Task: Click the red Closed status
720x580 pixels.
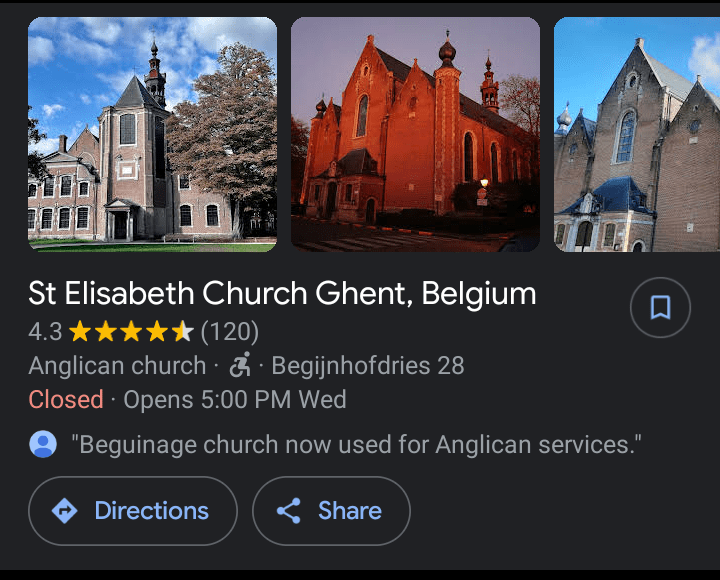Action: click(66, 400)
